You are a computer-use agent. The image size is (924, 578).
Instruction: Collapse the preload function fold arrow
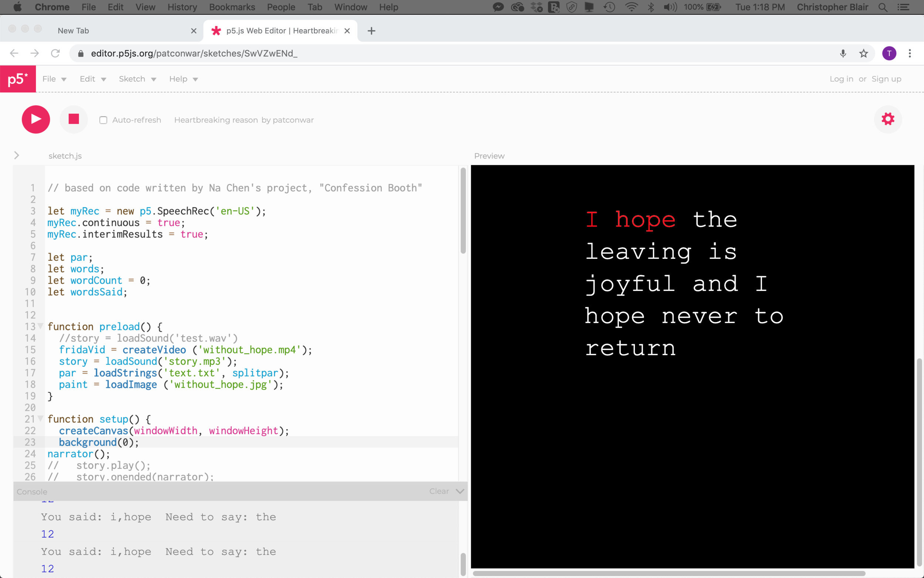(x=41, y=326)
